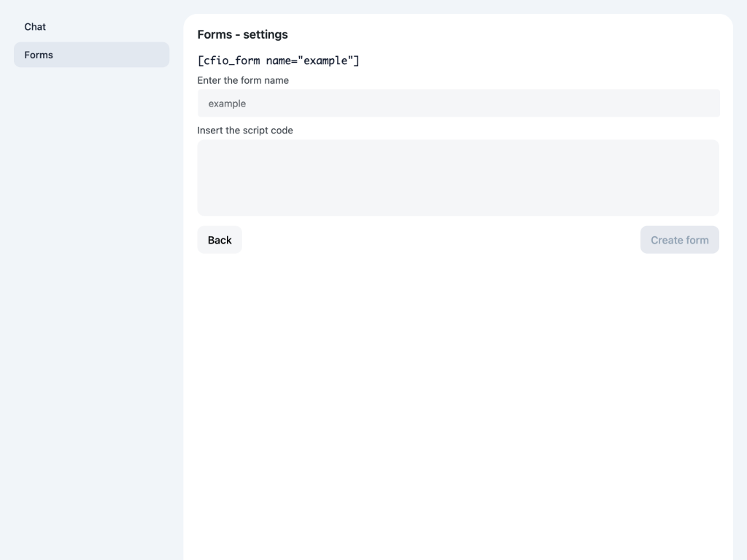Open the Chat section in sidebar
This screenshot has height=560, width=747.
pyautogui.click(x=35, y=27)
